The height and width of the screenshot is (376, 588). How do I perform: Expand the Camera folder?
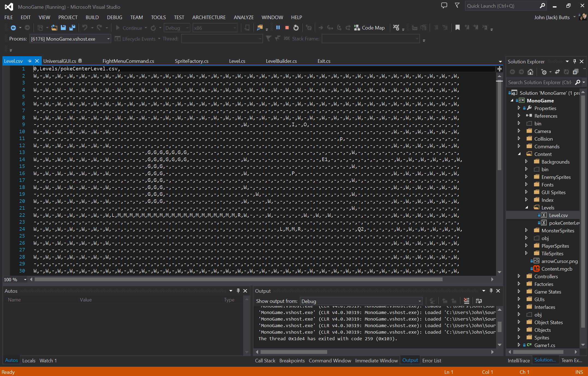[519, 131]
